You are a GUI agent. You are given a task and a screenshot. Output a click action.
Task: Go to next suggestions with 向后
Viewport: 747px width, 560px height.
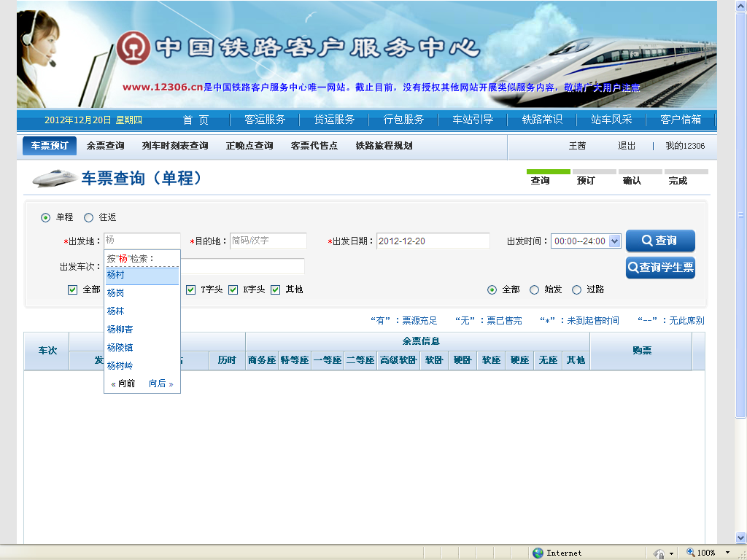click(161, 384)
